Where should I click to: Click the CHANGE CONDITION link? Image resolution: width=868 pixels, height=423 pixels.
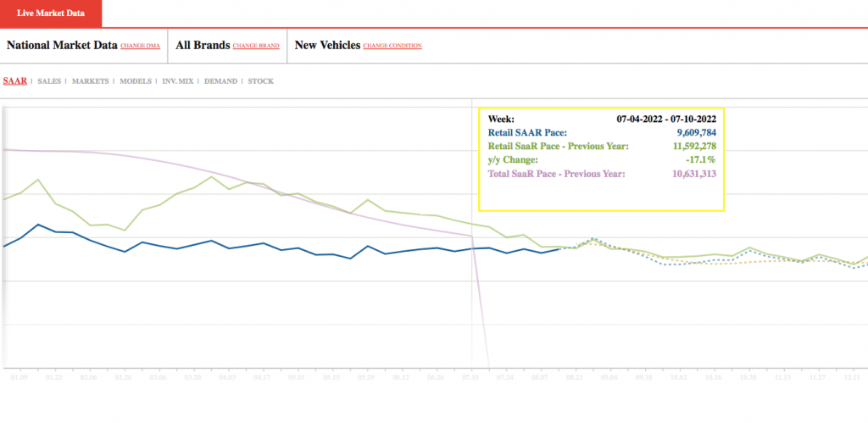coord(392,46)
